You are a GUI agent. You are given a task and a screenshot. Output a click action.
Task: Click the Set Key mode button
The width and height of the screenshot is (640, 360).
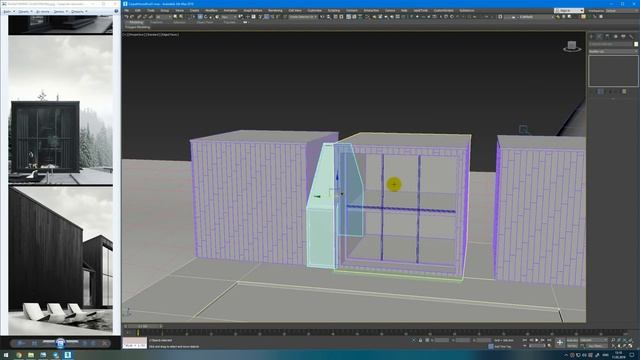point(572,346)
